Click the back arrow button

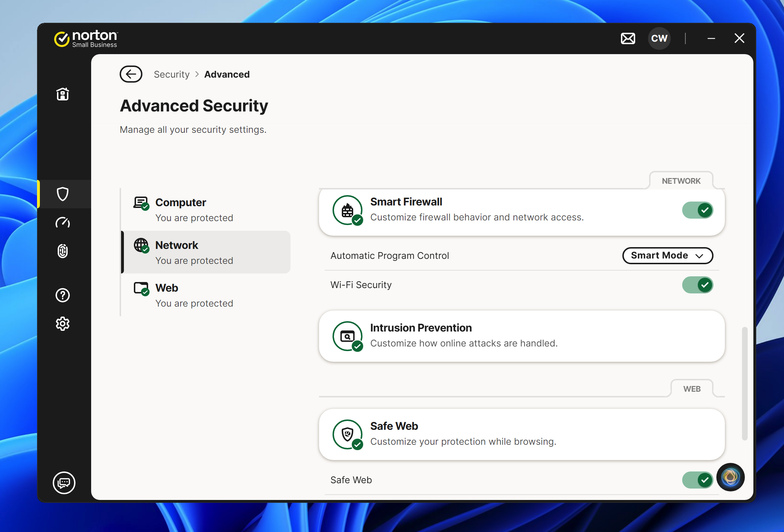pyautogui.click(x=131, y=74)
